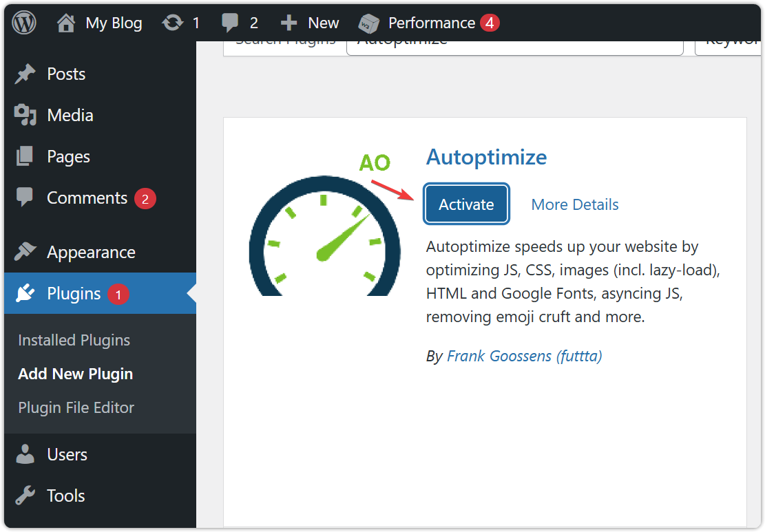Click the Performance cube icon
765x532 pixels.
(x=369, y=23)
